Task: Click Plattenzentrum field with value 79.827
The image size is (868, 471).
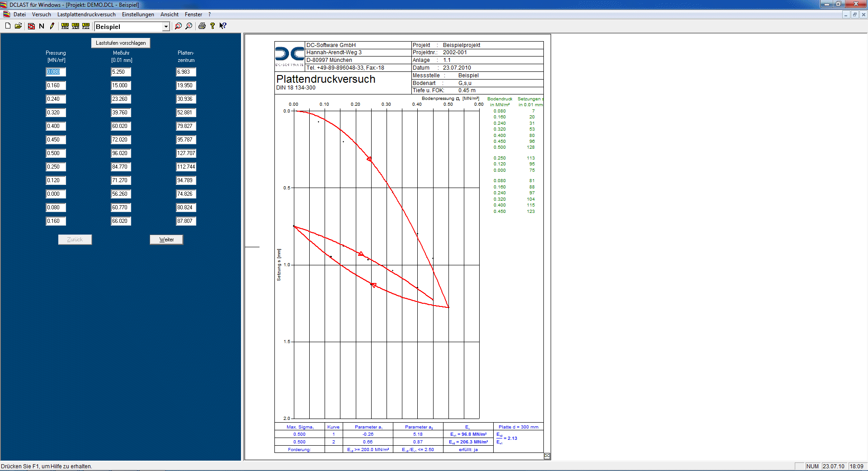Action: point(186,126)
